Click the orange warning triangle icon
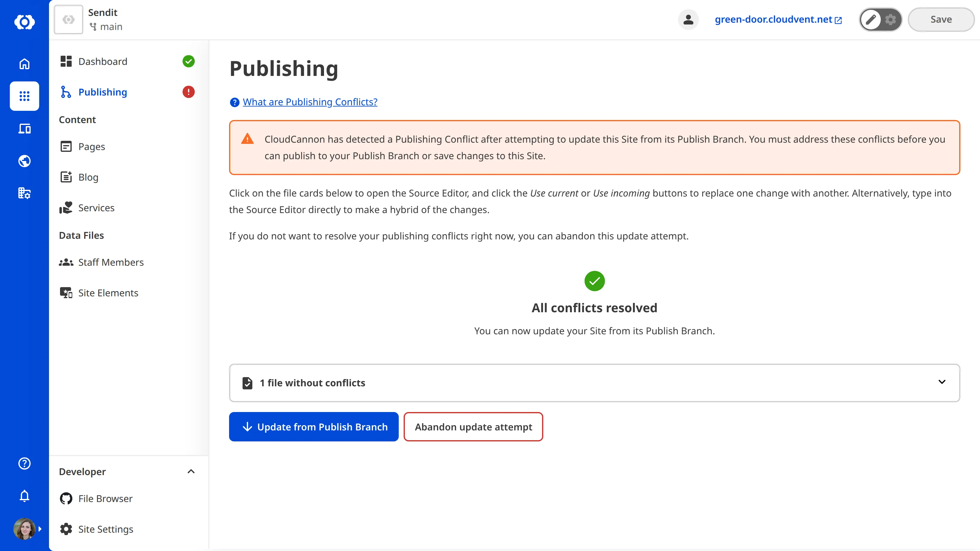 coord(247,139)
